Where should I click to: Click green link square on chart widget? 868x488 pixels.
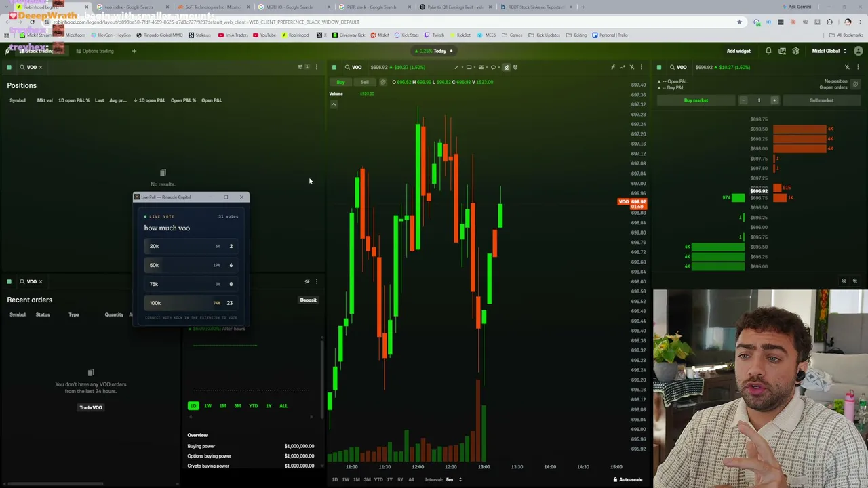point(334,67)
